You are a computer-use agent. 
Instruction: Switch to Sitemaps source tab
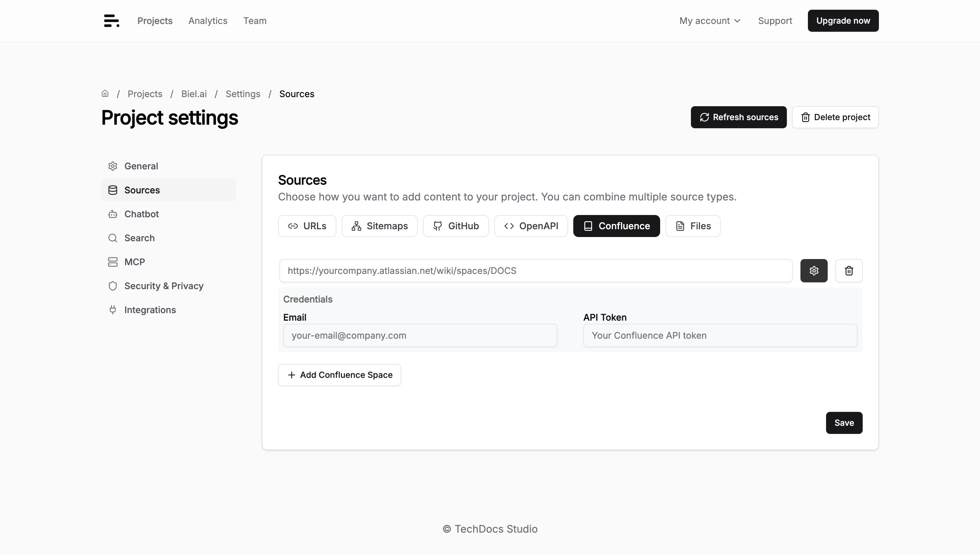pos(379,226)
